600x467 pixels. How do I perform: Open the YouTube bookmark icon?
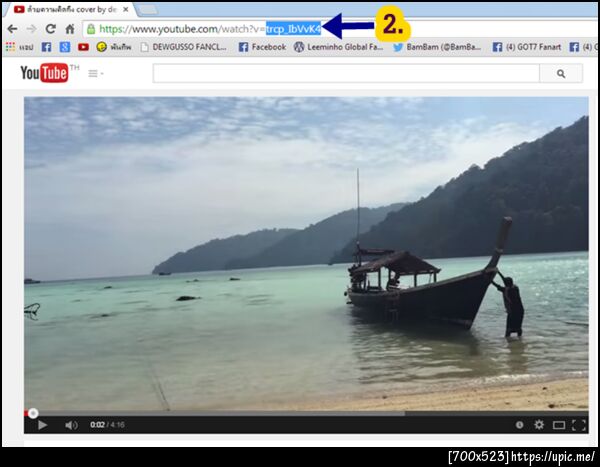(x=83, y=47)
